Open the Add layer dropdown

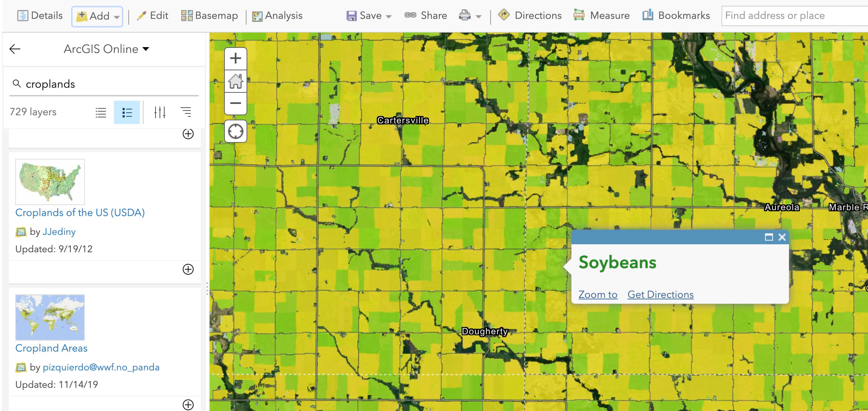pyautogui.click(x=97, y=16)
